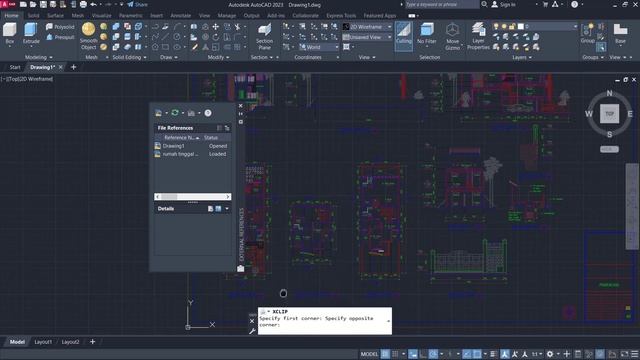Click the Help icon in External References palette
This screenshot has height=360, width=640.
[x=208, y=113]
